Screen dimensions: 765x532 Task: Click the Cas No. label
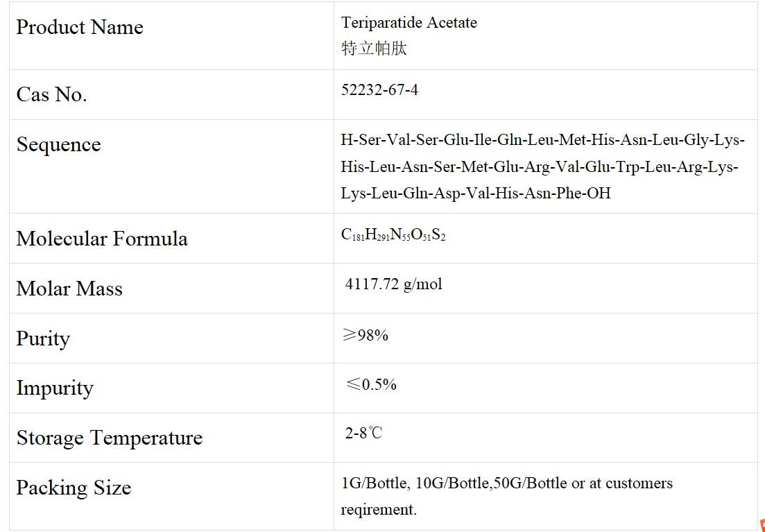pos(52,95)
